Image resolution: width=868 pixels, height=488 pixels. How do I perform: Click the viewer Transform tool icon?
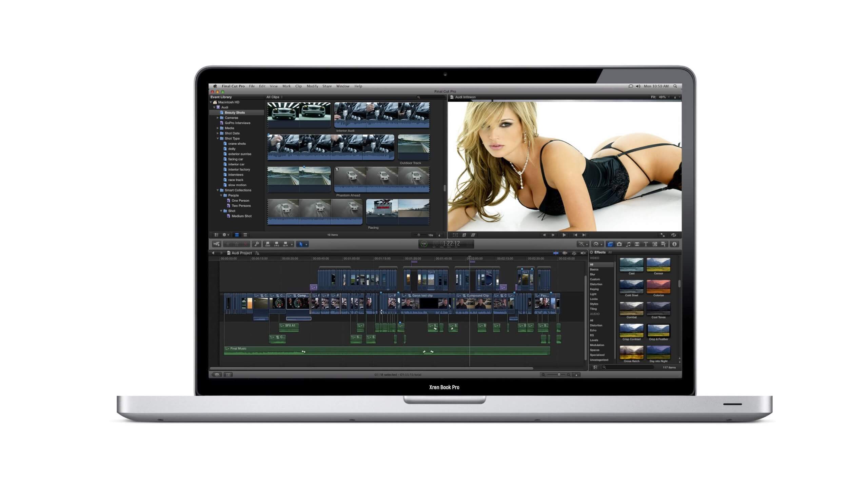[x=455, y=235]
